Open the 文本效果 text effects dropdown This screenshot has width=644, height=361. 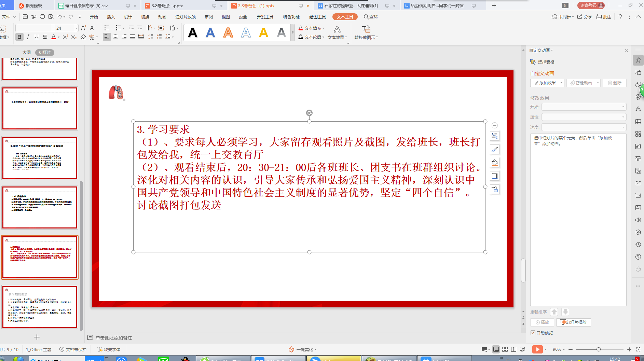click(x=337, y=33)
